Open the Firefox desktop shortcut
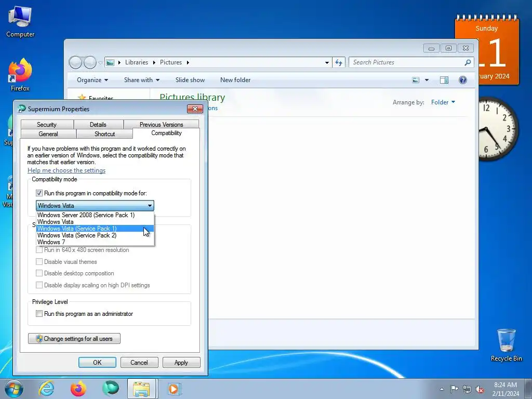 [x=20, y=75]
